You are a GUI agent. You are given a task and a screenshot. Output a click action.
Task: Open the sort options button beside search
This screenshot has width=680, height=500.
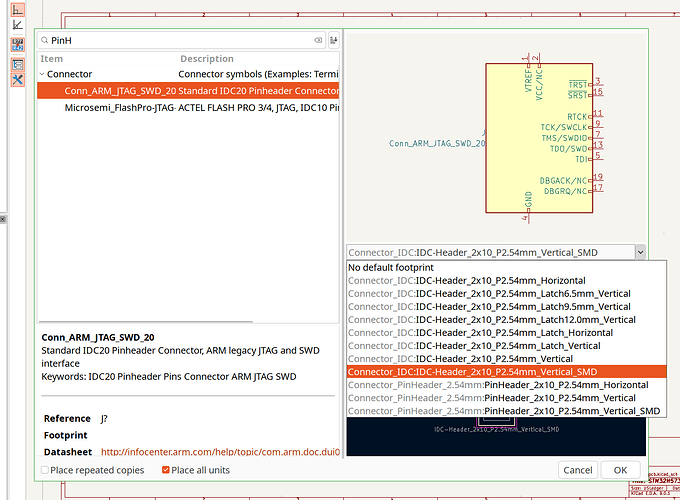tap(333, 40)
